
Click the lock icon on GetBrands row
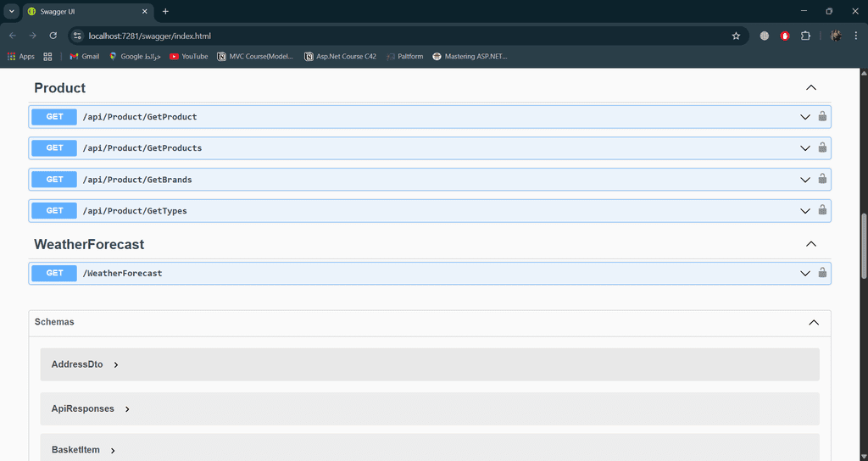(822, 180)
